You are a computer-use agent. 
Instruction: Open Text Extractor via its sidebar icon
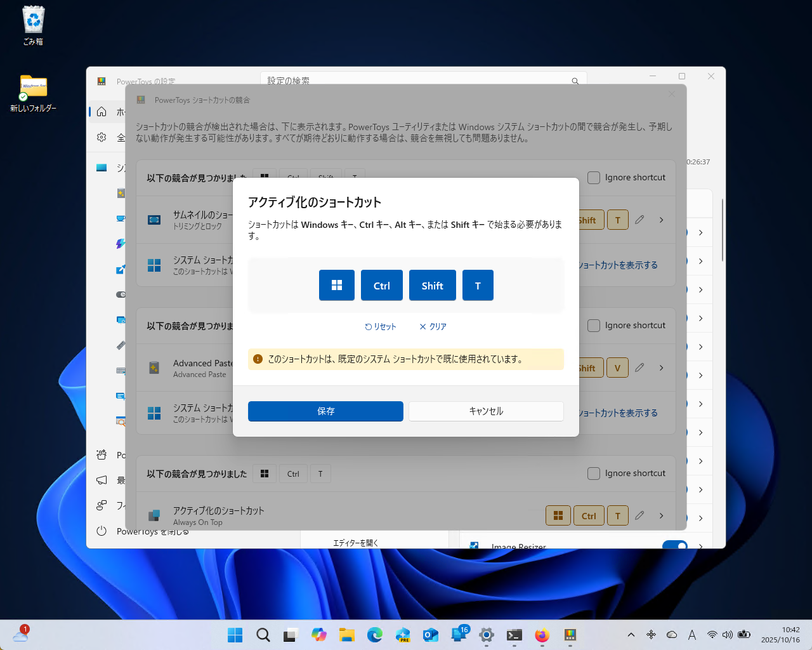121,421
